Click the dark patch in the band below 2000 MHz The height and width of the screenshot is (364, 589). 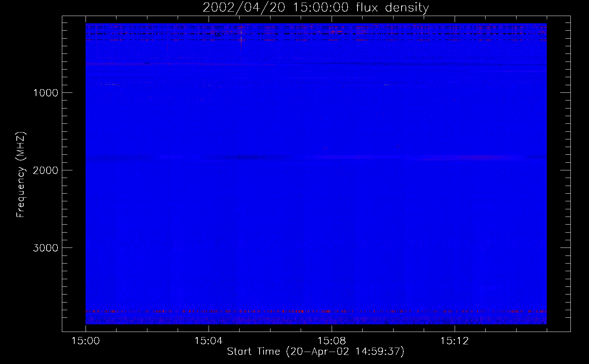tap(248, 157)
